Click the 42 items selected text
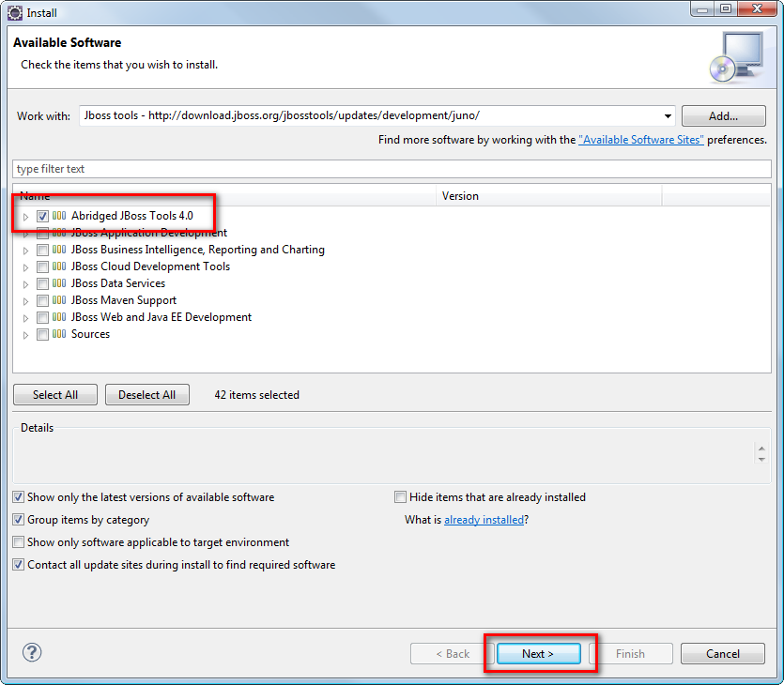The image size is (784, 685). (257, 395)
